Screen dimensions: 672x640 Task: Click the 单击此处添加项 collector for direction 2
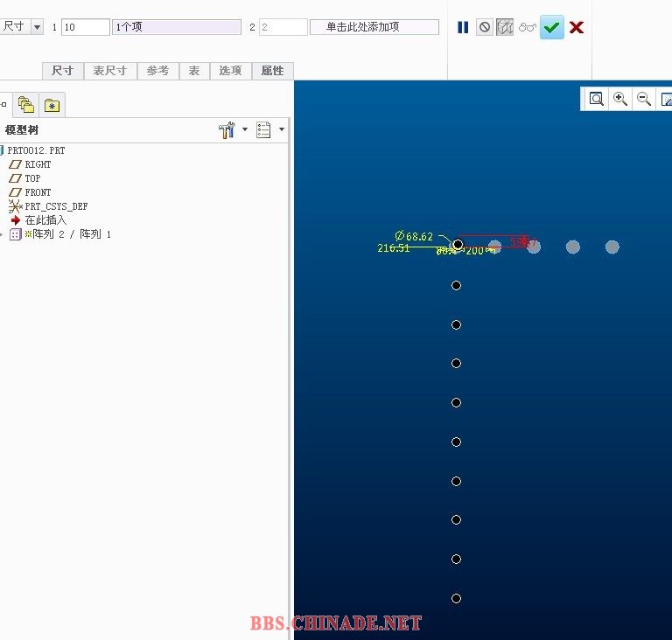(x=374, y=27)
